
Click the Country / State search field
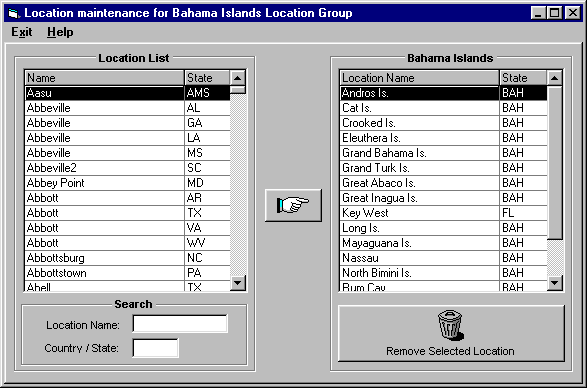pos(155,348)
